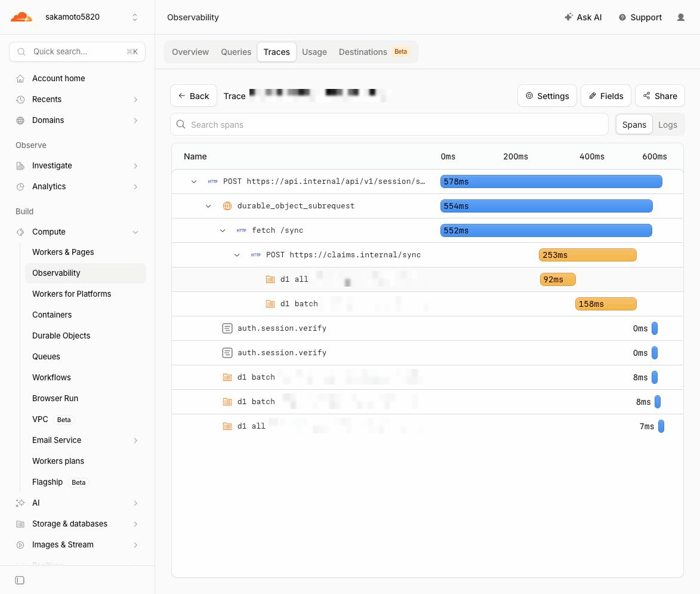The height and width of the screenshot is (594, 700).
Task: Open Workers plans page
Action: (58, 461)
